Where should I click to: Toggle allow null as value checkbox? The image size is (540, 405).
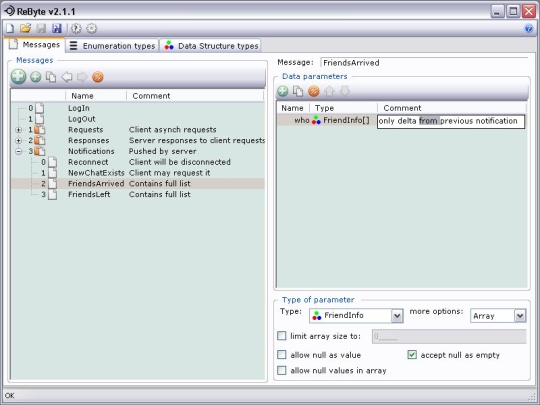[x=282, y=355]
